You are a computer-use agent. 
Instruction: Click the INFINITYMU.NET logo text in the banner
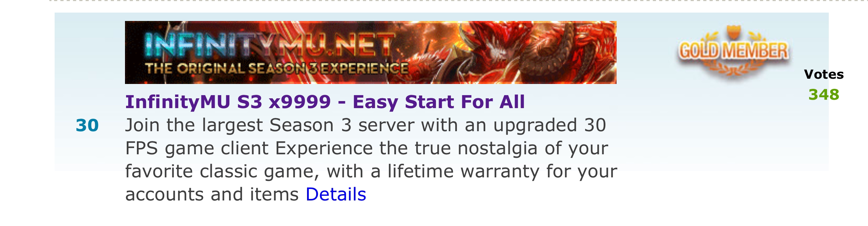pyautogui.click(x=269, y=45)
